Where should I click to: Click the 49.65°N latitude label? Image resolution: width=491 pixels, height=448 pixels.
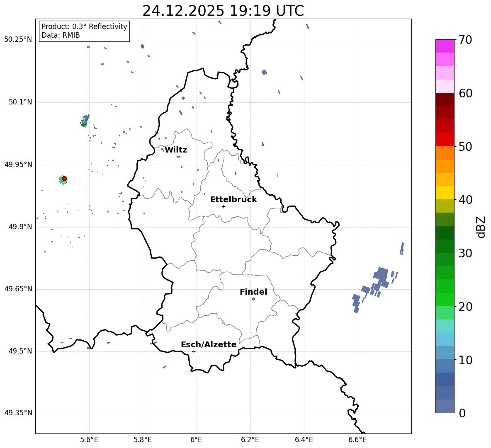tap(18, 289)
